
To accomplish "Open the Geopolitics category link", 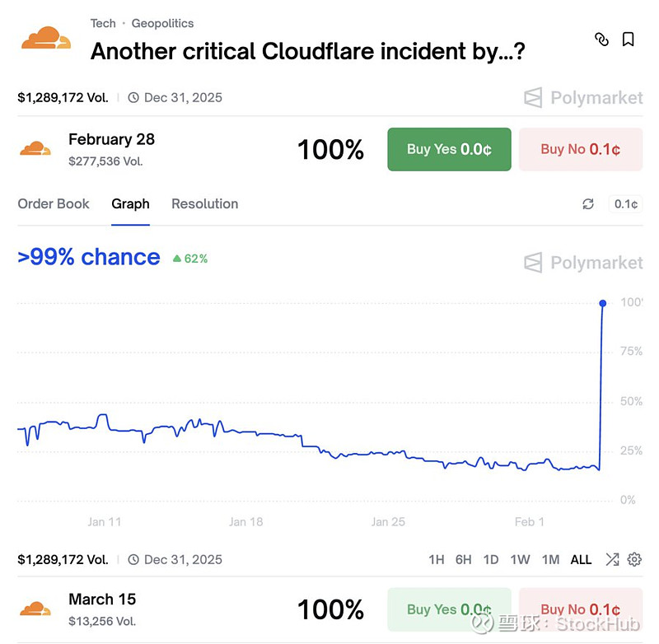I will click(162, 23).
